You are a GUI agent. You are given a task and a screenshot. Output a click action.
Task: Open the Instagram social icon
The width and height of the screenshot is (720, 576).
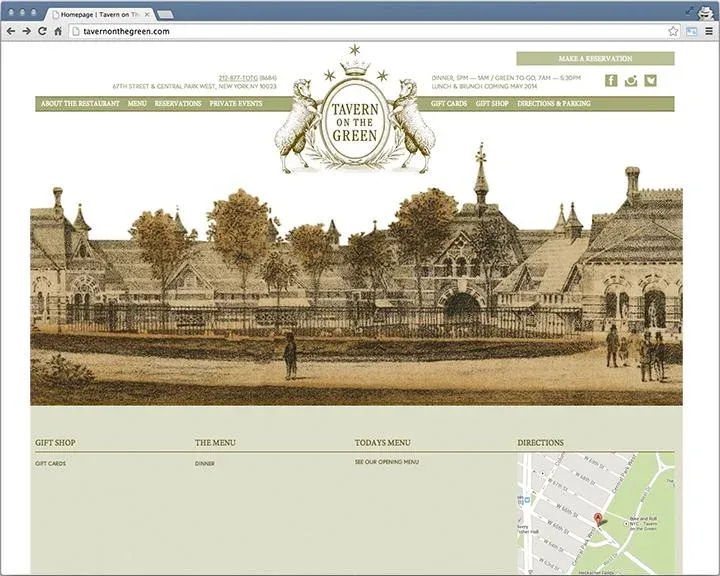(631, 81)
